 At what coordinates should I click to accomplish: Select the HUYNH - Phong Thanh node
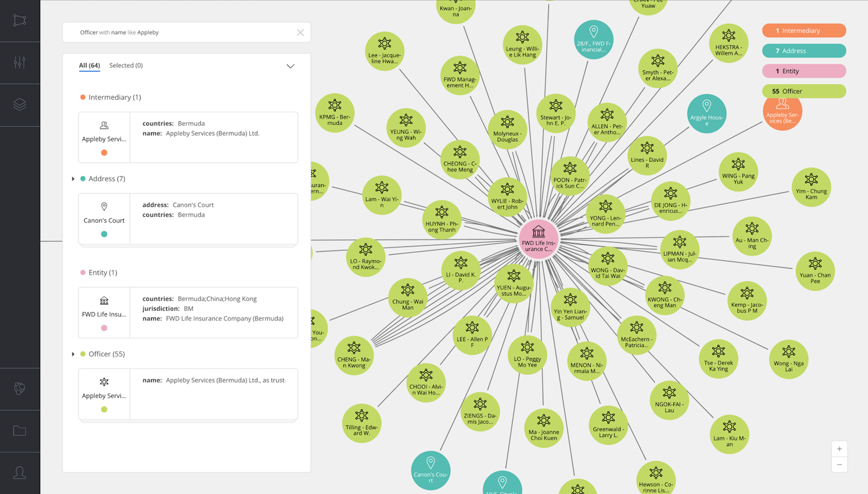click(x=442, y=220)
